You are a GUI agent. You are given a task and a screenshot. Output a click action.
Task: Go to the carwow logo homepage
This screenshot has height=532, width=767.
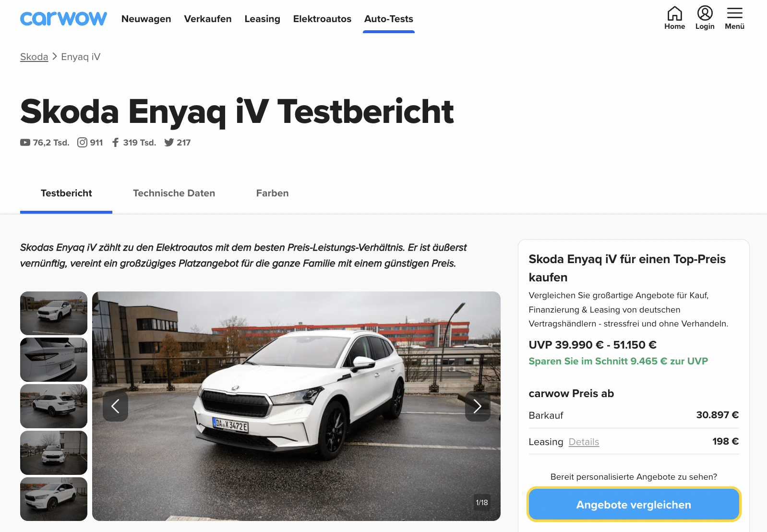pos(63,19)
